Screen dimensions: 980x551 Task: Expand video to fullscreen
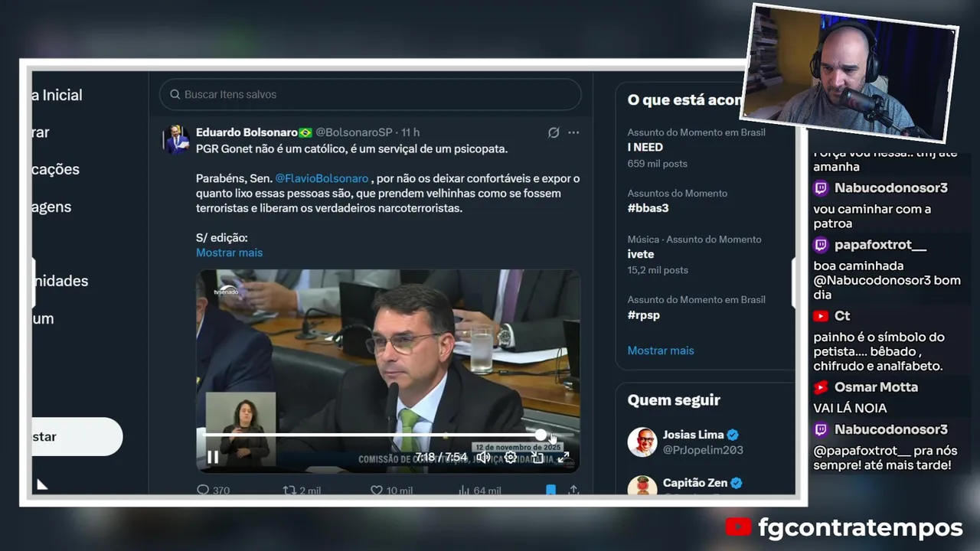[x=563, y=458]
